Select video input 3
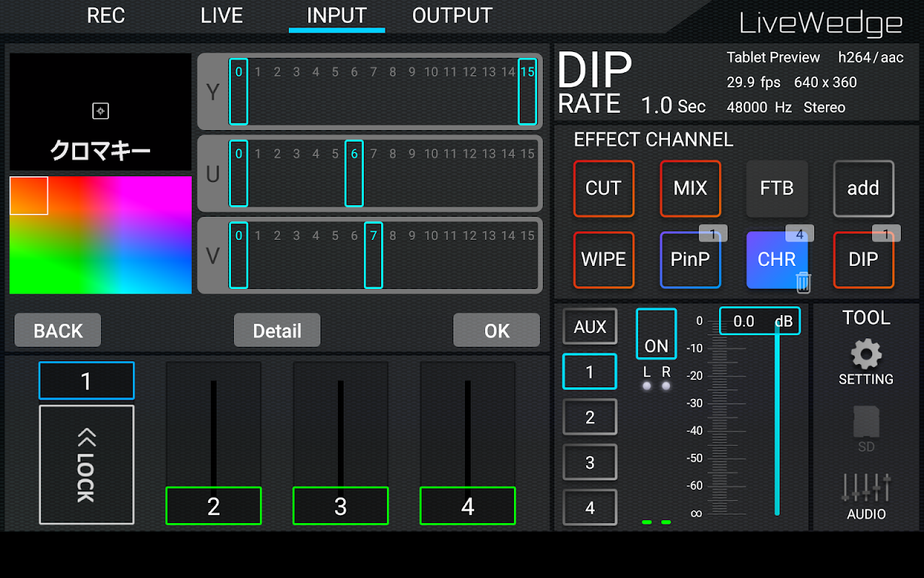Image resolution: width=924 pixels, height=578 pixels. pos(341,506)
